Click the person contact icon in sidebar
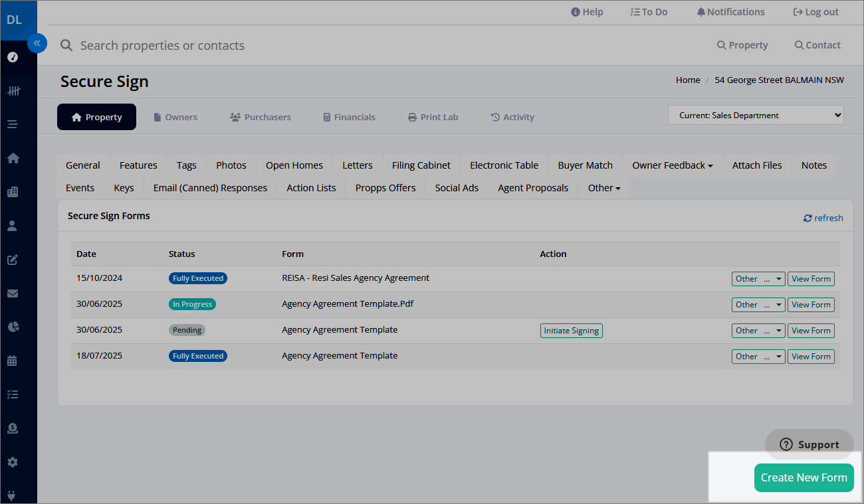The image size is (864, 504). [x=13, y=226]
